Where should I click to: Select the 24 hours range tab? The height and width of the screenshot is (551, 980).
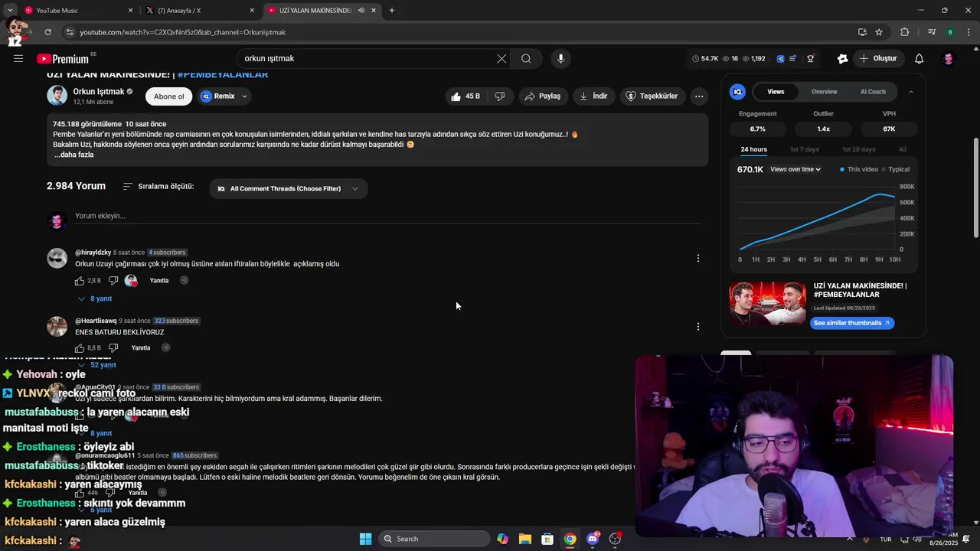point(753,149)
